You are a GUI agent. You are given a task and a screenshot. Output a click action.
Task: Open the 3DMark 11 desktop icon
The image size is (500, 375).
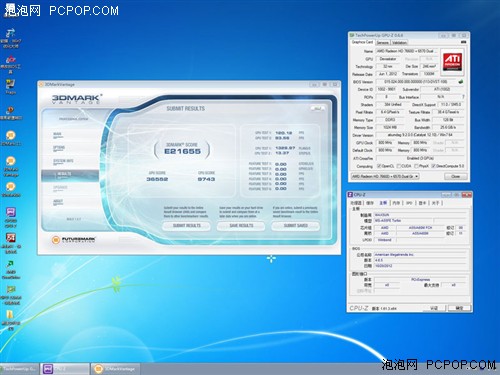[11, 138]
